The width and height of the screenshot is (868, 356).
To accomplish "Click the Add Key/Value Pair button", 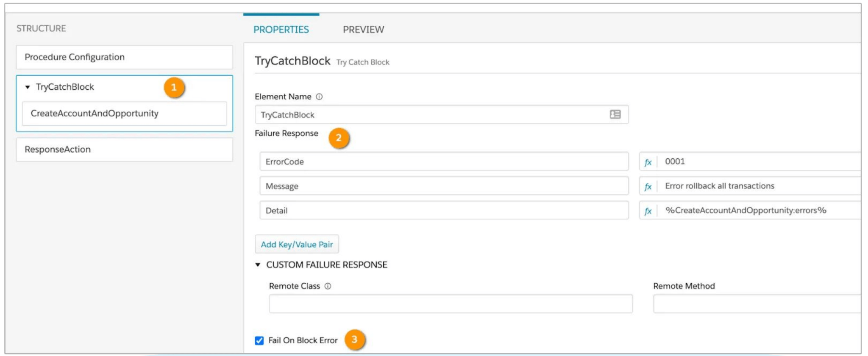I will (x=297, y=244).
